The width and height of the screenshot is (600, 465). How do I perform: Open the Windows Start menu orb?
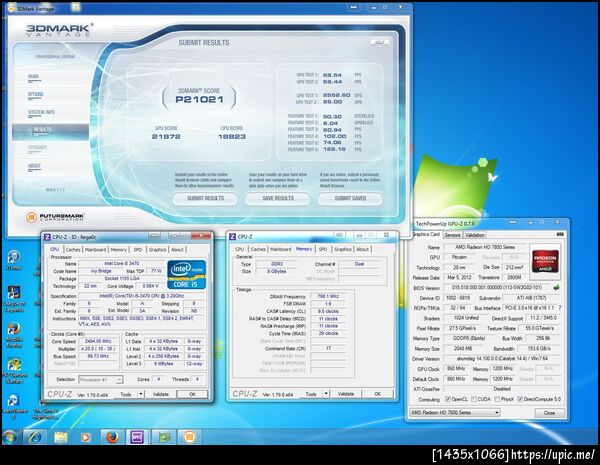coord(9,437)
